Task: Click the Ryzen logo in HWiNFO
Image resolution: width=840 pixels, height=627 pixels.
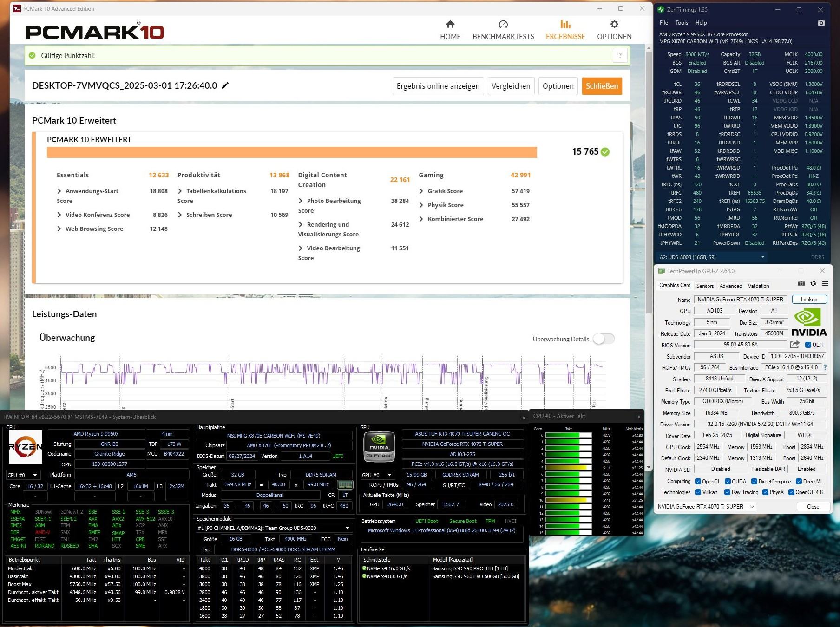Action: 26,446
